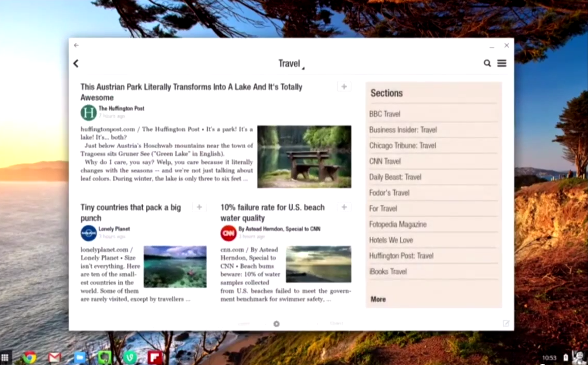Click the Sections panel heading
Screen dimensions: 588x365
[x=387, y=93]
